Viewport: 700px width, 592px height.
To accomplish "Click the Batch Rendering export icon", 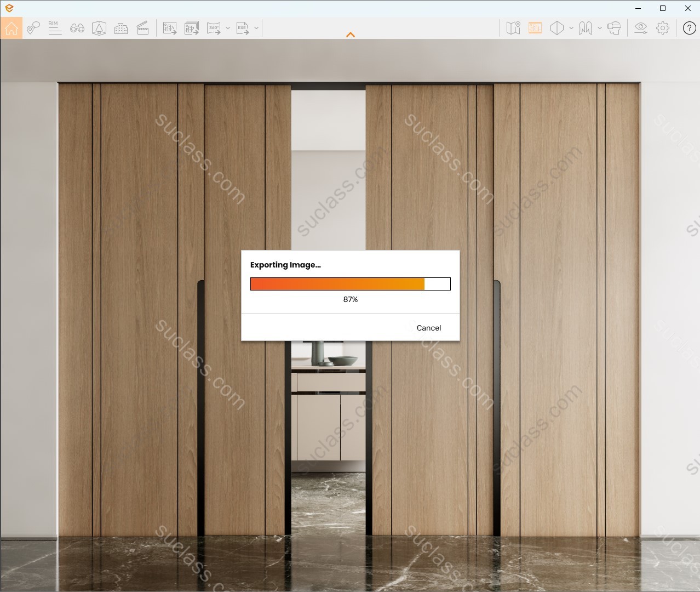I will [x=192, y=28].
